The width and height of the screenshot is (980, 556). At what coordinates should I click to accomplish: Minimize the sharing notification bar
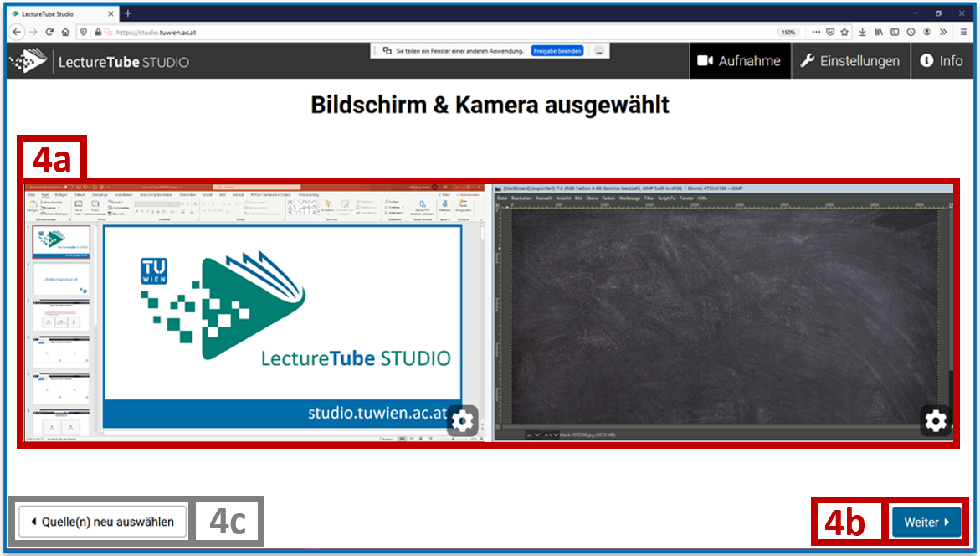pyautogui.click(x=598, y=51)
